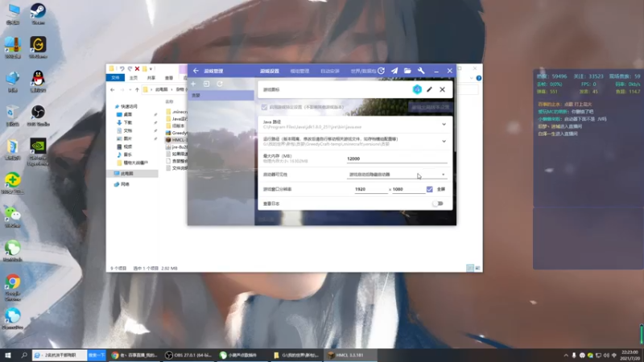Click the wrench settings icon in HMCL's title bar

click(x=421, y=71)
